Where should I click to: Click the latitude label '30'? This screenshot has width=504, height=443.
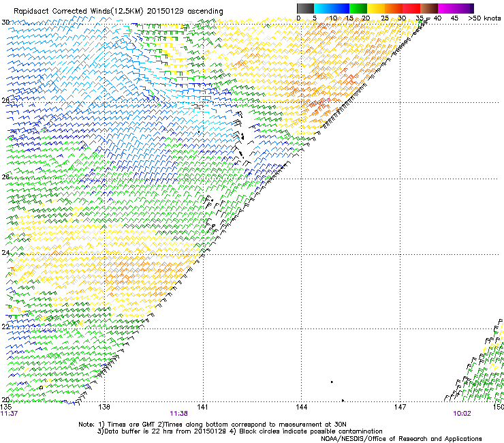[x=5, y=22]
